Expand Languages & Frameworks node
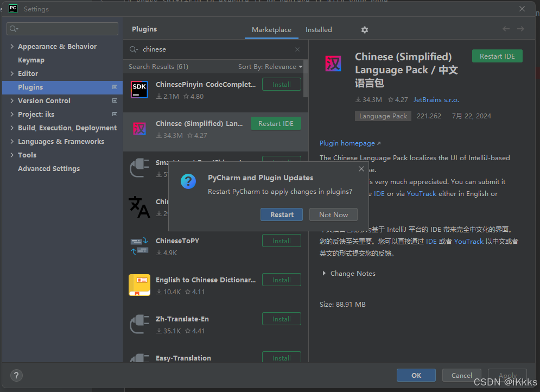Image resolution: width=540 pixels, height=392 pixels. (x=12, y=141)
